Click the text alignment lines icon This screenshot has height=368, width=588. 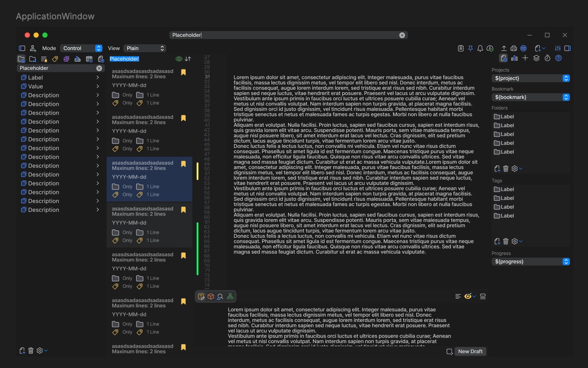tap(458, 296)
